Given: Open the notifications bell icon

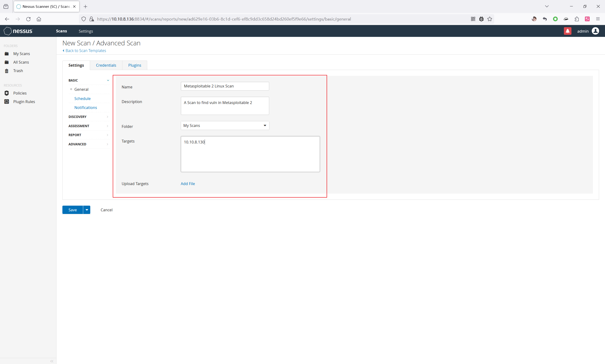Looking at the screenshot, I should (567, 31).
